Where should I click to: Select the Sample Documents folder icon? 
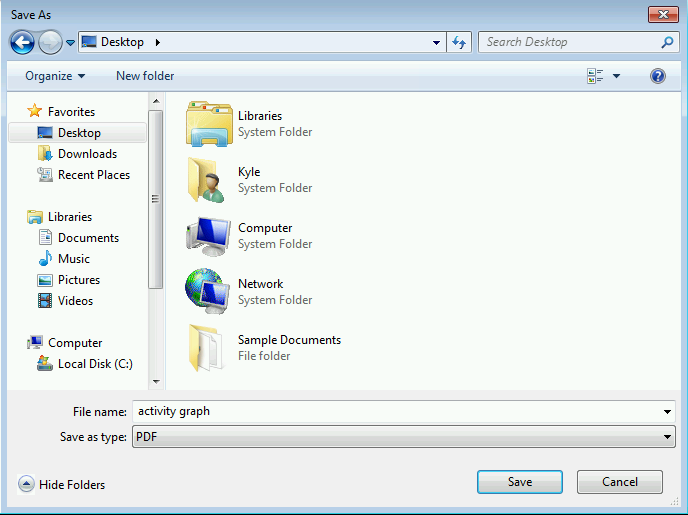point(205,348)
